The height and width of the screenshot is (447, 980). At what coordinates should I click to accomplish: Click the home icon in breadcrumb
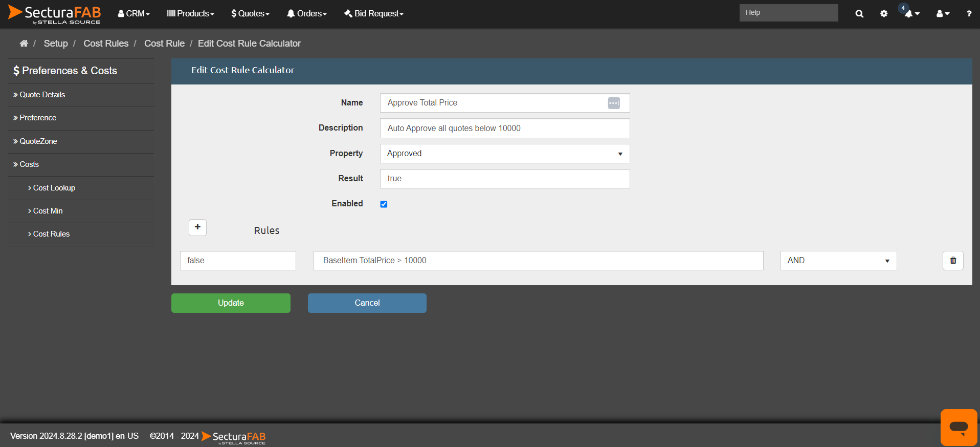click(24, 44)
